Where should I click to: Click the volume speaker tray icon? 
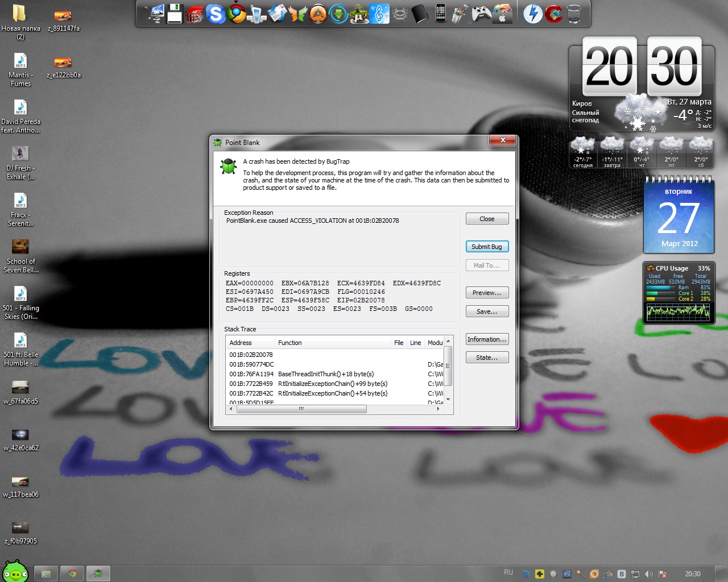(649, 574)
